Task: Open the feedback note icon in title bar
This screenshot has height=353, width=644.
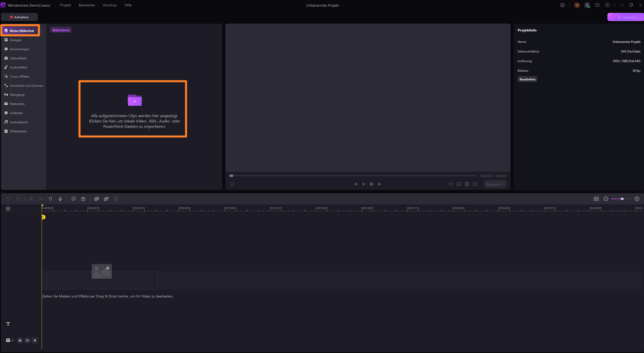Action: pos(563,5)
